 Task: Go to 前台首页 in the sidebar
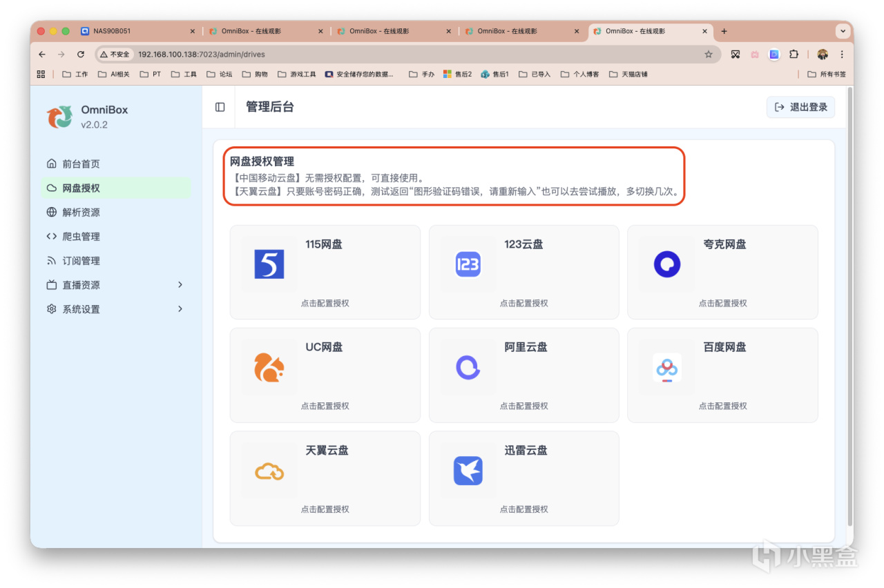(x=116, y=164)
